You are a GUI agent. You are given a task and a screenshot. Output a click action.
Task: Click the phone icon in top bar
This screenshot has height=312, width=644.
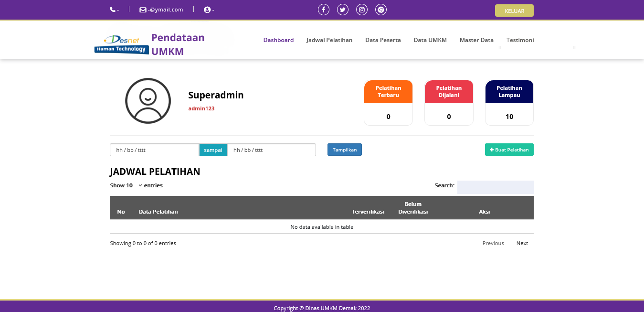pyautogui.click(x=113, y=10)
